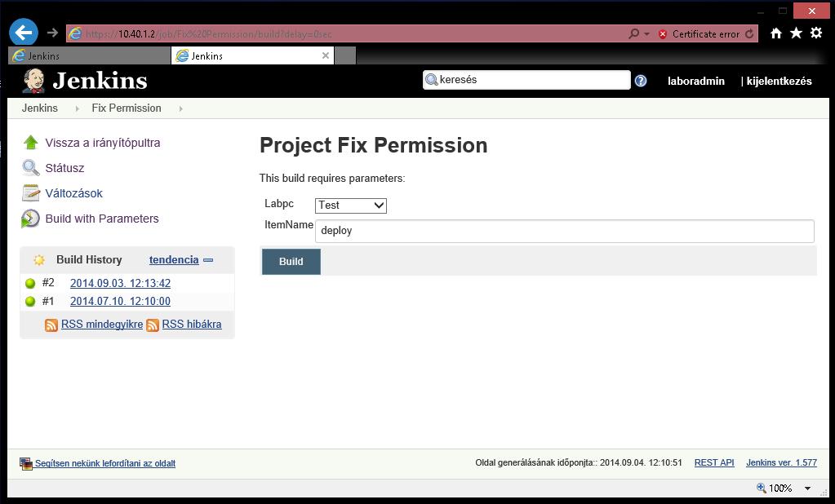
Task: Click the browser address bar URL
Action: pyautogui.click(x=209, y=34)
